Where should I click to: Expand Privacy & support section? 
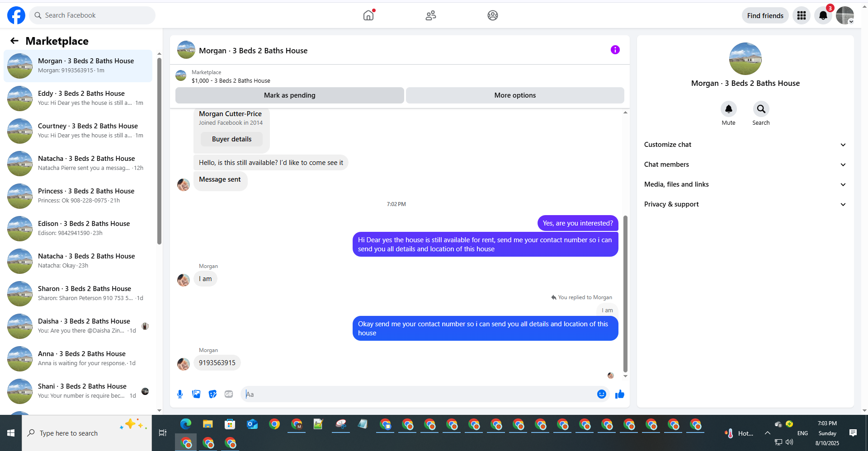coord(745,204)
